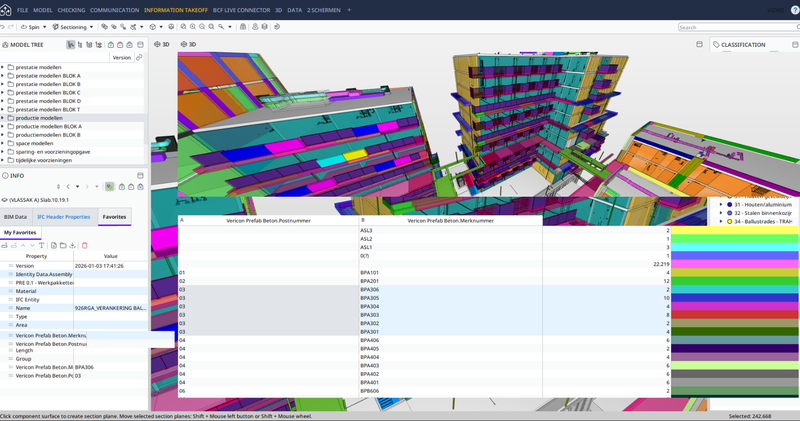Viewport: 800px width, 421px height.
Task: Click the Info panel window icon
Action: (140, 176)
